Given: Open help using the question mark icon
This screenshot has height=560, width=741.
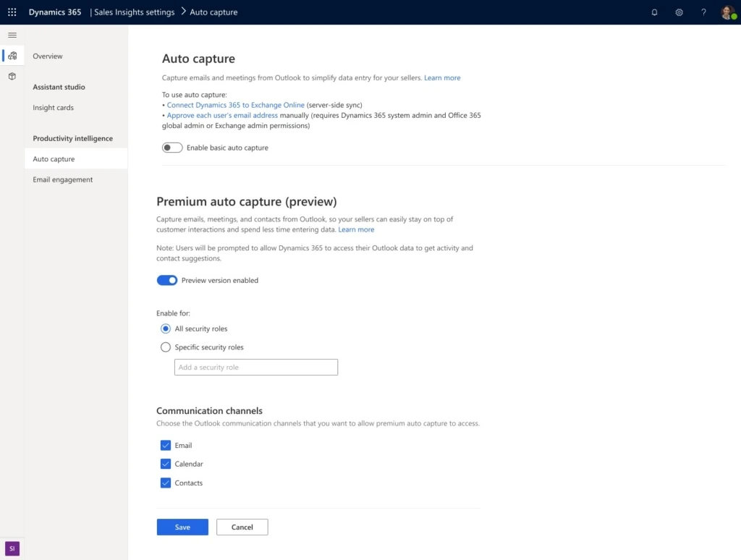Looking at the screenshot, I should pos(703,12).
